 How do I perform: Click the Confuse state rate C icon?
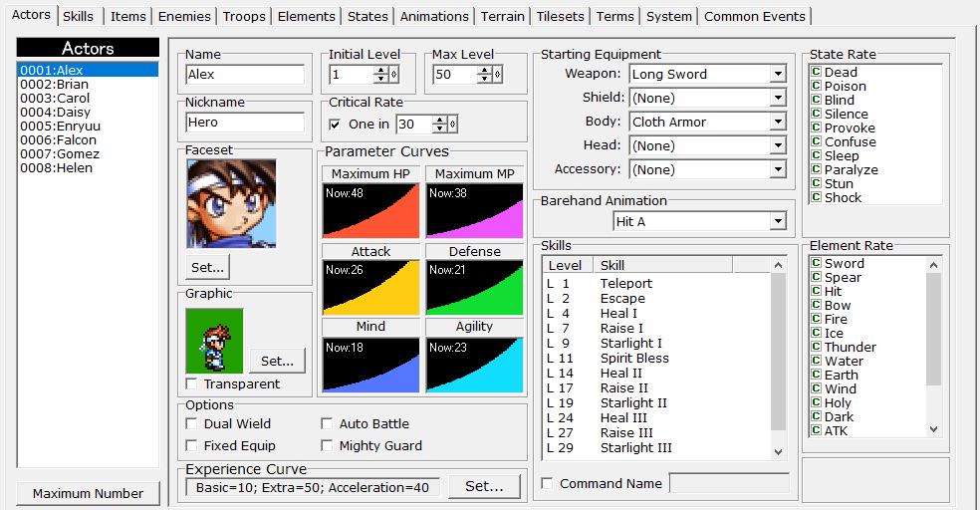pos(816,141)
